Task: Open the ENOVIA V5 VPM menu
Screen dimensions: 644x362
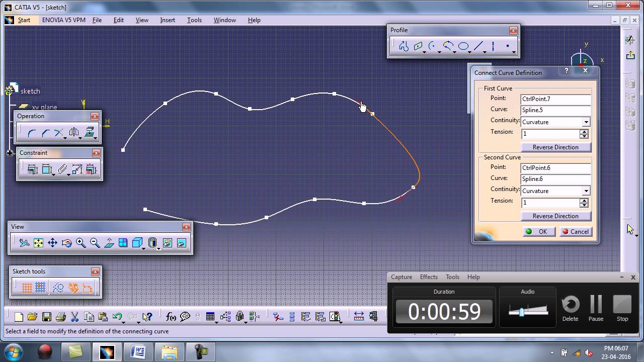Action: (64, 20)
